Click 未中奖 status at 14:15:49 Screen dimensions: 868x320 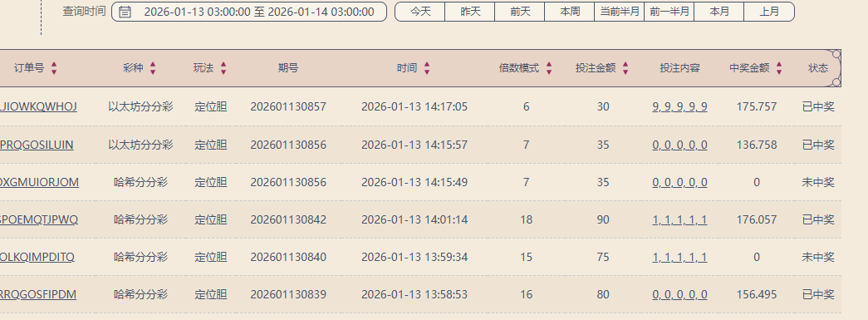click(818, 182)
